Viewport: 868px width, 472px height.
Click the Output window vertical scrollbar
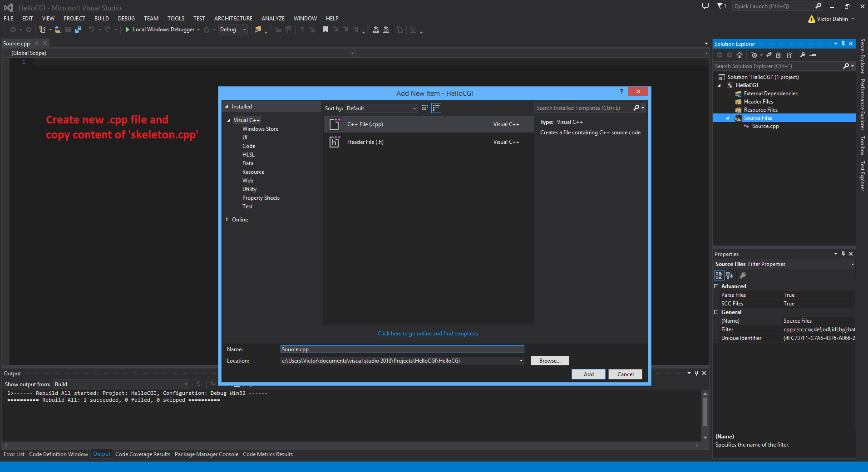(705, 412)
